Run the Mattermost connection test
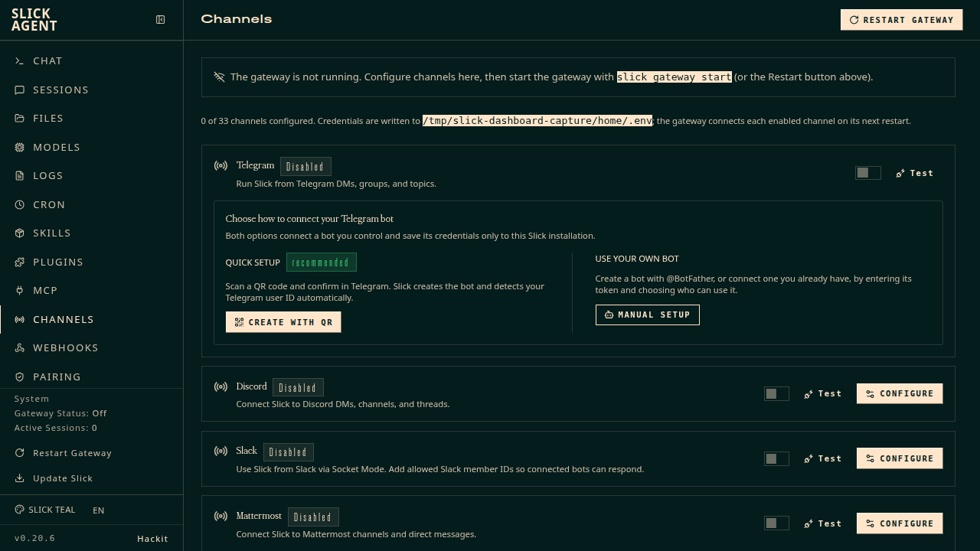Image resolution: width=980 pixels, height=551 pixels. (x=823, y=523)
